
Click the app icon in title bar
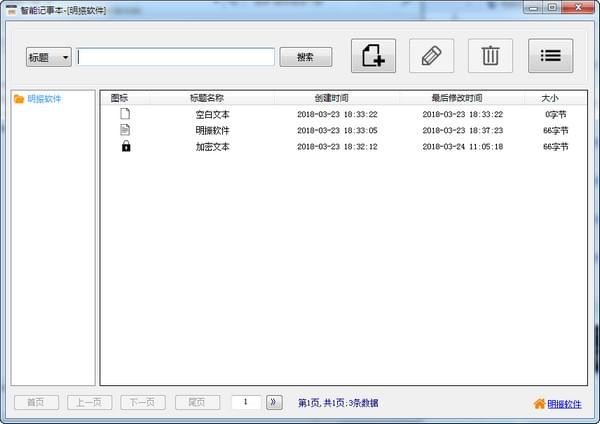[x=11, y=10]
